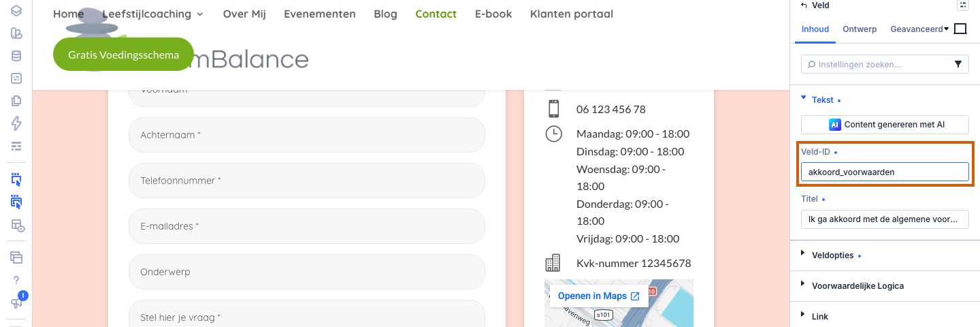This screenshot has height=327, width=980.
Task: Open the megaphone notifications icon with badge
Action: click(x=16, y=302)
